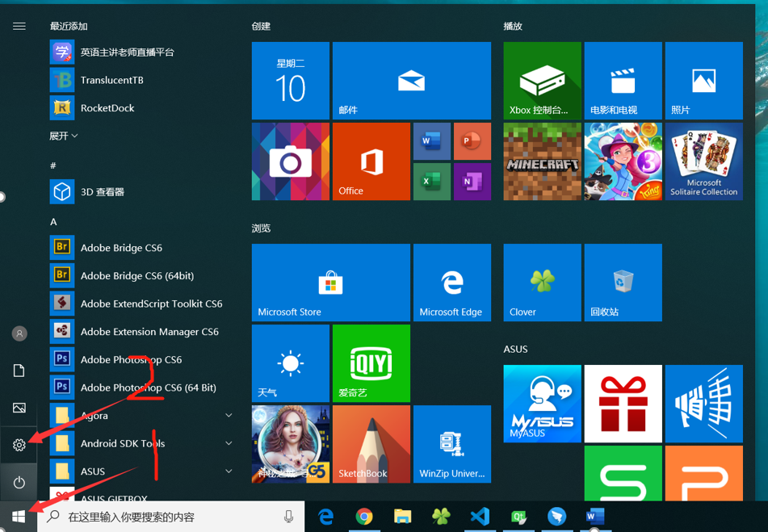Open the Qt Creator taskbar icon
Screen dimensions: 768x532
pyautogui.click(x=518, y=517)
